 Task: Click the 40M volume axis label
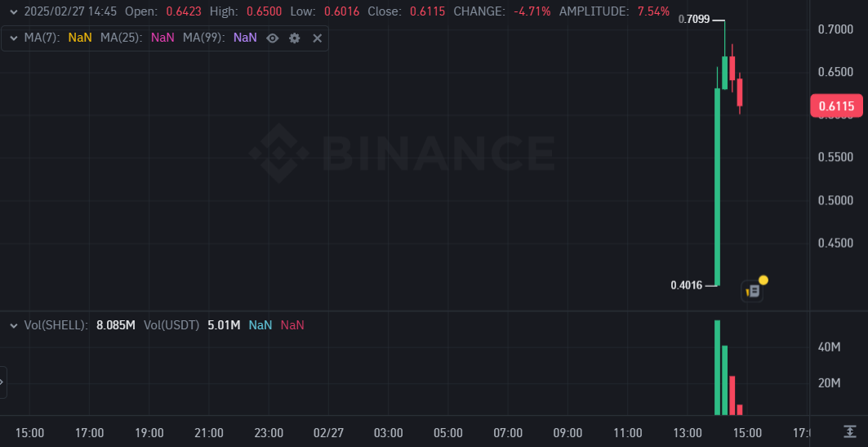click(830, 347)
